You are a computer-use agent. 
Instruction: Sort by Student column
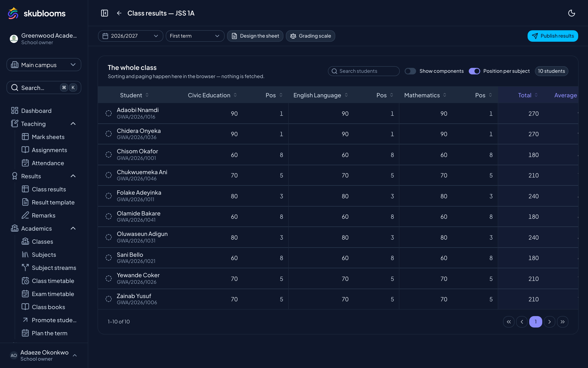point(134,95)
